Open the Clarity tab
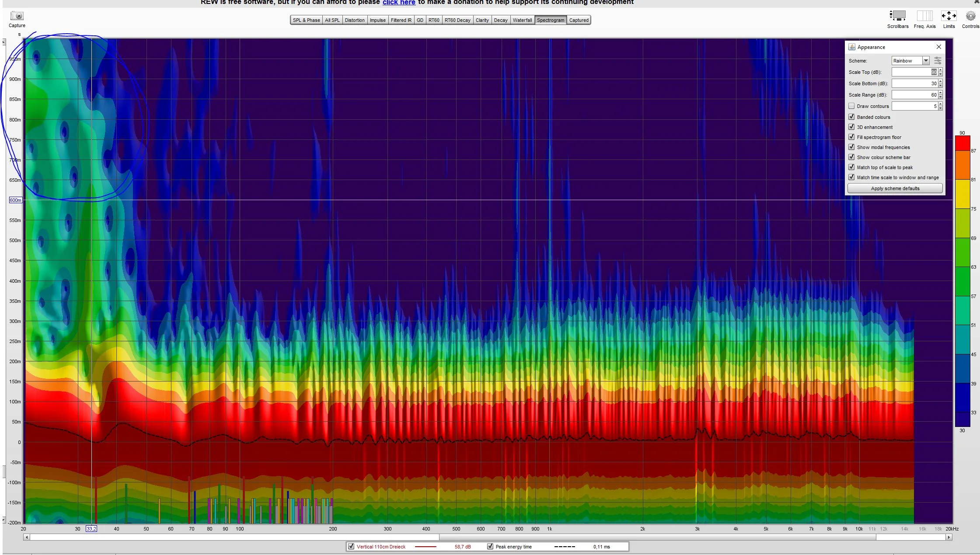980x555 pixels. click(482, 20)
